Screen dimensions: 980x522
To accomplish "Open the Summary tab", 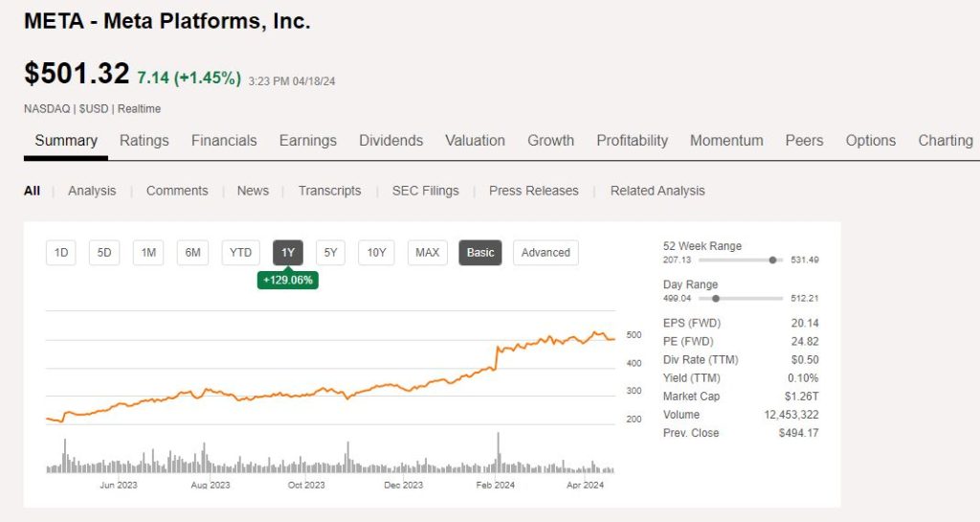I will click(x=66, y=141).
